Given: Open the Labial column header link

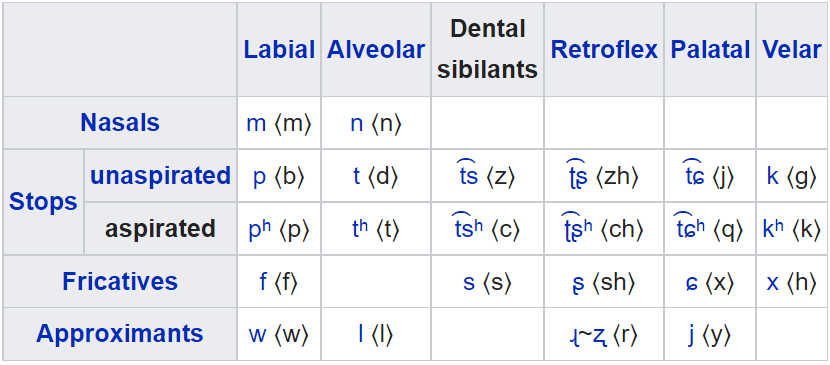Looking at the screenshot, I should pos(279,50).
